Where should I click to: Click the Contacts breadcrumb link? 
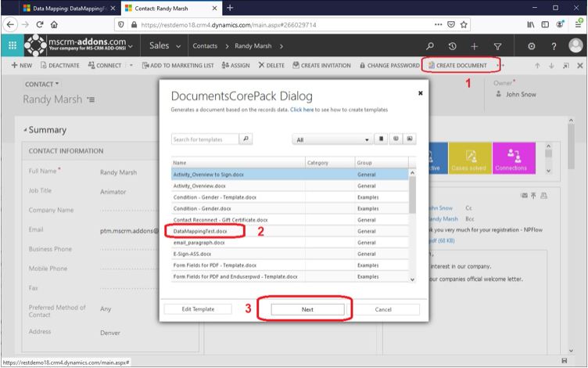click(x=205, y=46)
